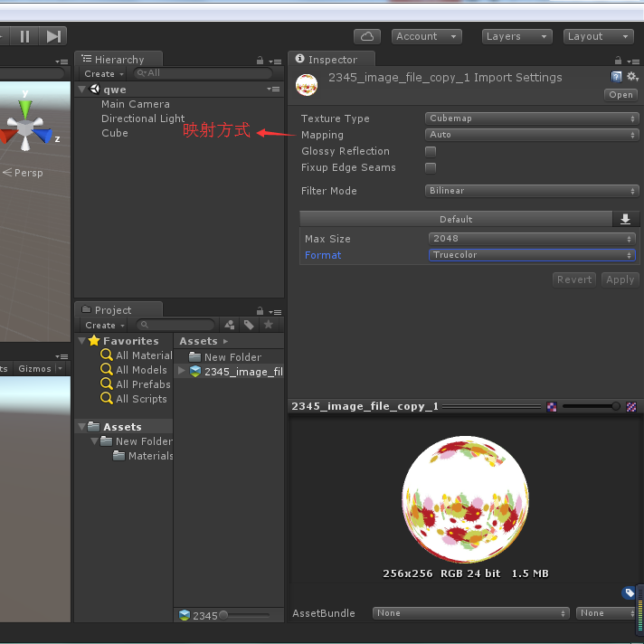Open the Format Truecolor dropdown
The width and height of the screenshot is (644, 644).
(x=532, y=255)
